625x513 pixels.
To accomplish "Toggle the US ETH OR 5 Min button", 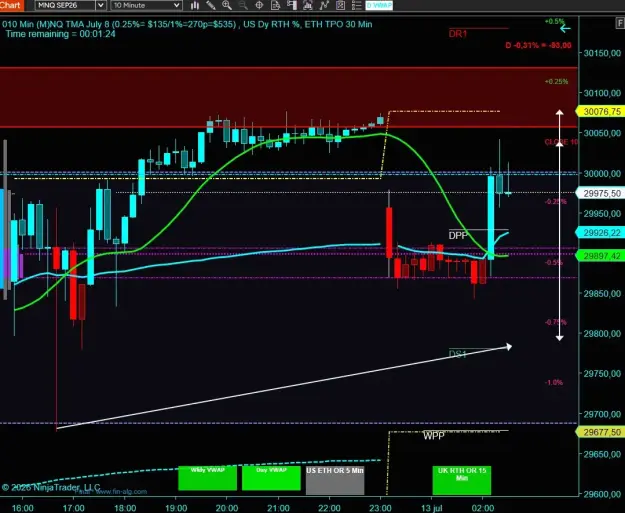I will (x=335, y=480).
